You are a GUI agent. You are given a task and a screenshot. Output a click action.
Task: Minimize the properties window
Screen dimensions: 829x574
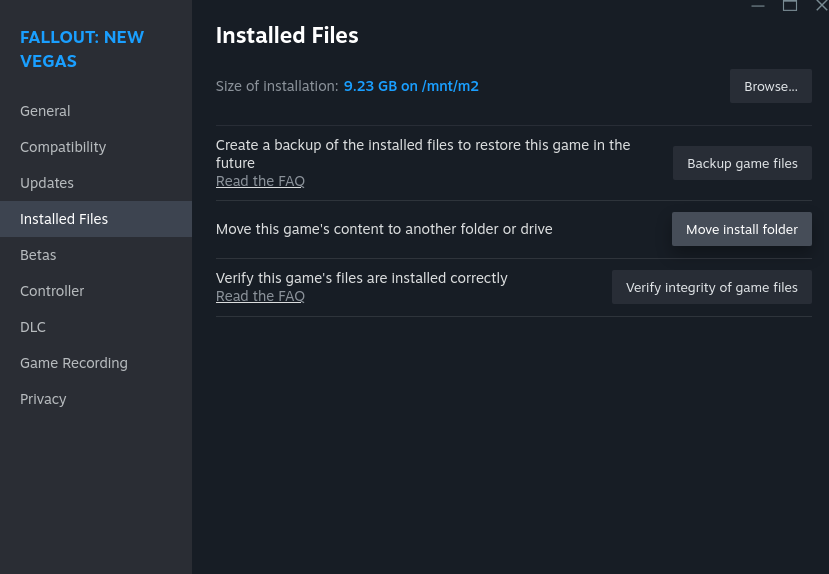tap(758, 6)
